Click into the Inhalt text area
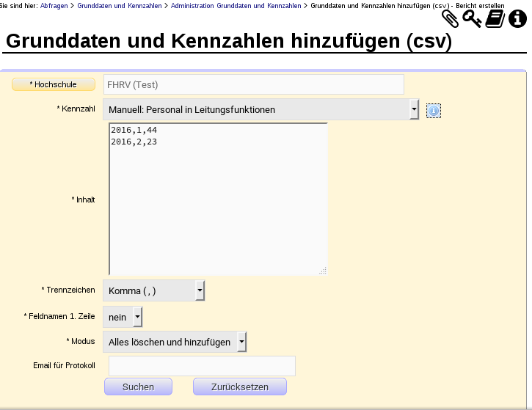Viewport: 532px width, 410px height. click(218, 198)
